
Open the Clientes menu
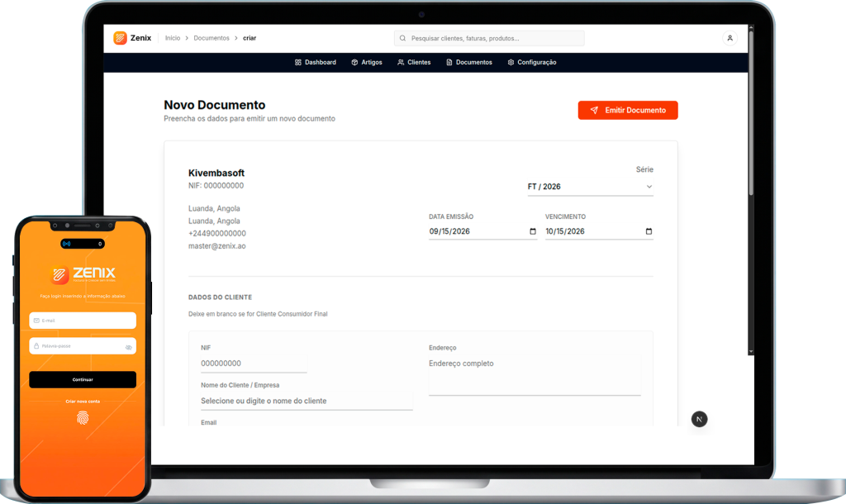point(414,63)
